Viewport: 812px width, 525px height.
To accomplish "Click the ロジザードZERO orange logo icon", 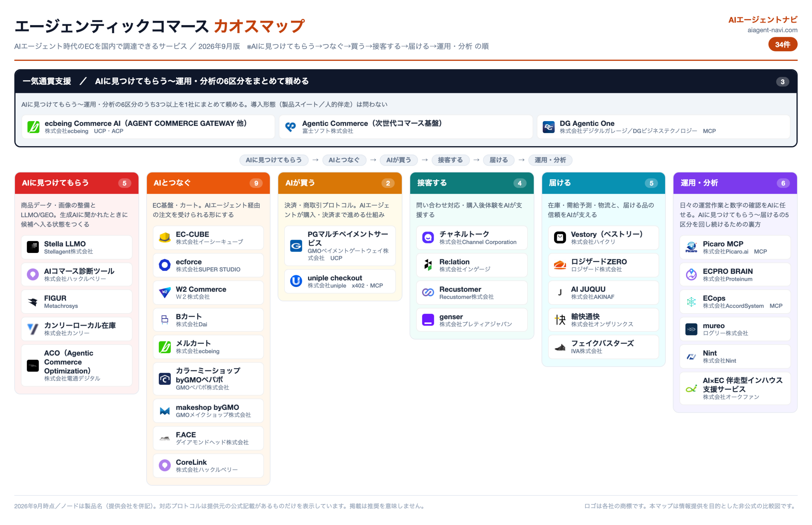I will pyautogui.click(x=560, y=265).
